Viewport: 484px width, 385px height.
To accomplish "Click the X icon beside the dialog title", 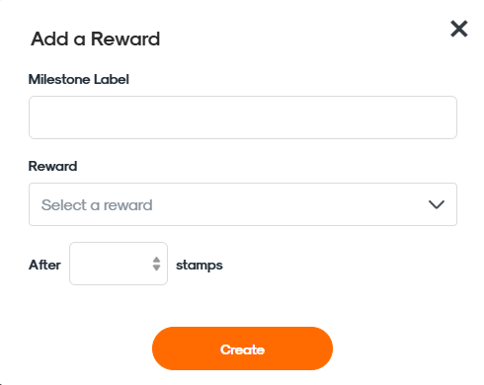I will click(459, 29).
